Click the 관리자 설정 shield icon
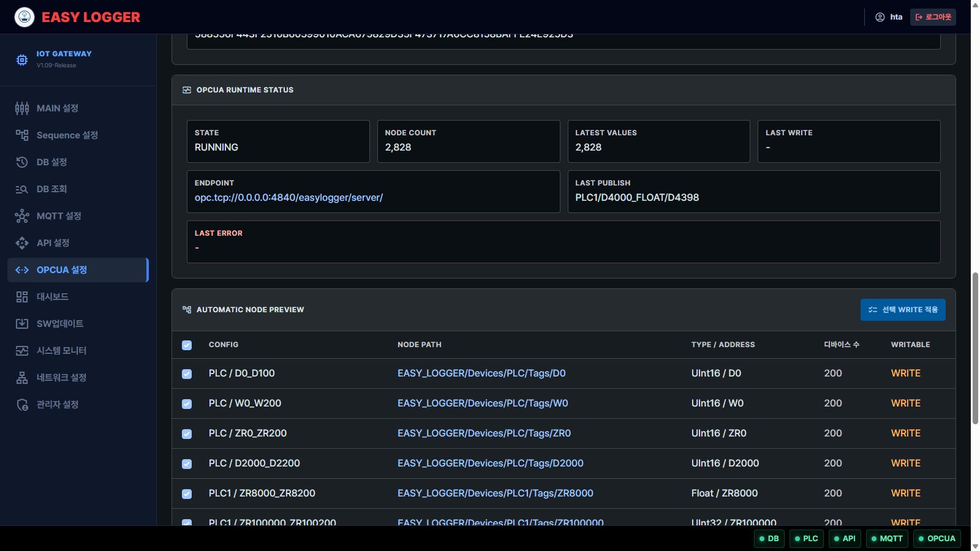 pos(22,405)
